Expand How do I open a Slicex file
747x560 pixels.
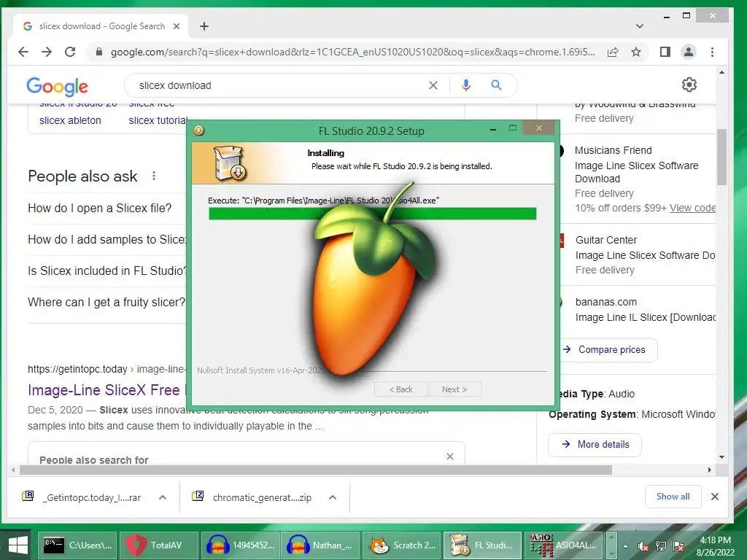tap(99, 208)
